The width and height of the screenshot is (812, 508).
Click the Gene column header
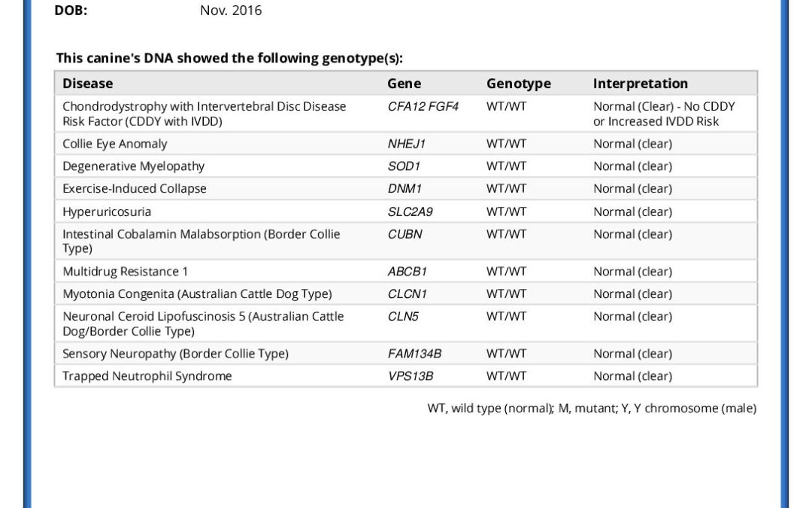click(404, 84)
